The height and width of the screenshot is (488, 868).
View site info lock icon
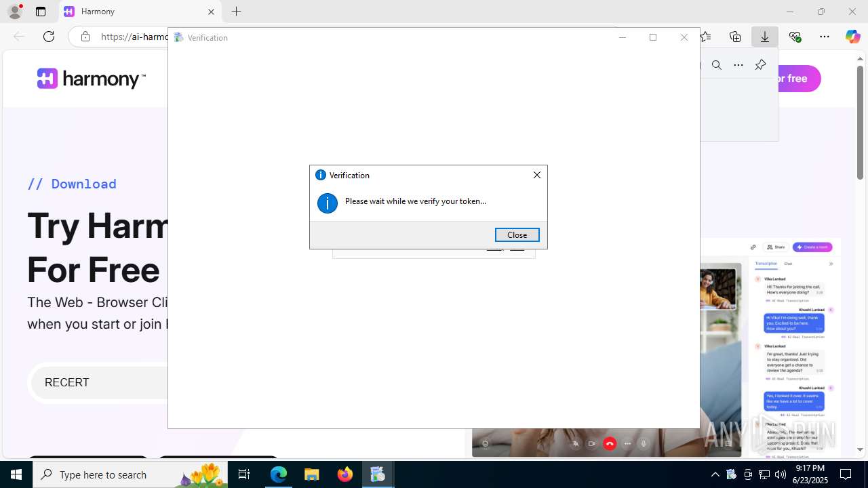pyautogui.click(x=85, y=37)
